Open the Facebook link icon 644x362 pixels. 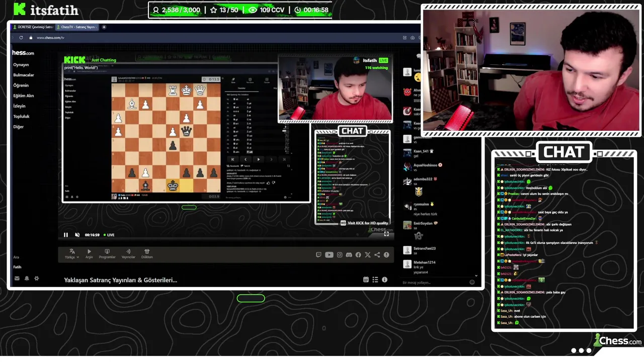358,255
